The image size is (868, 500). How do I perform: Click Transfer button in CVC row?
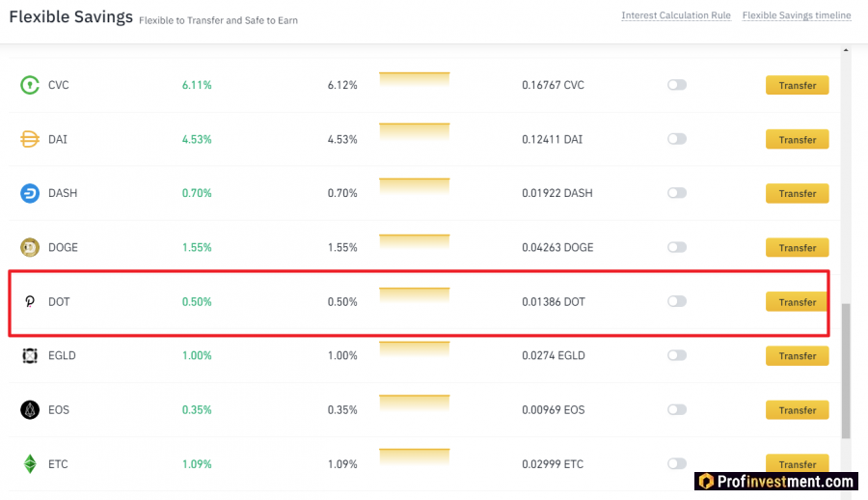point(798,85)
